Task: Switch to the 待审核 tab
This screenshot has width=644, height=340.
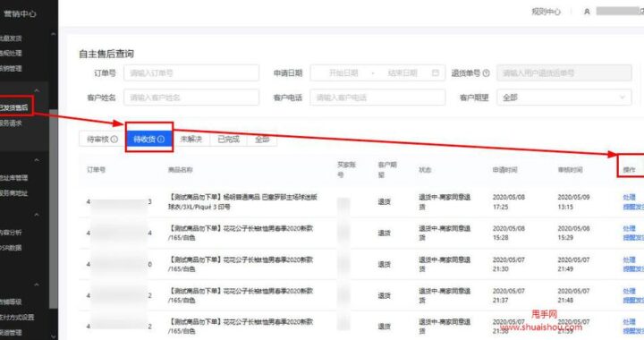Action: [102, 140]
